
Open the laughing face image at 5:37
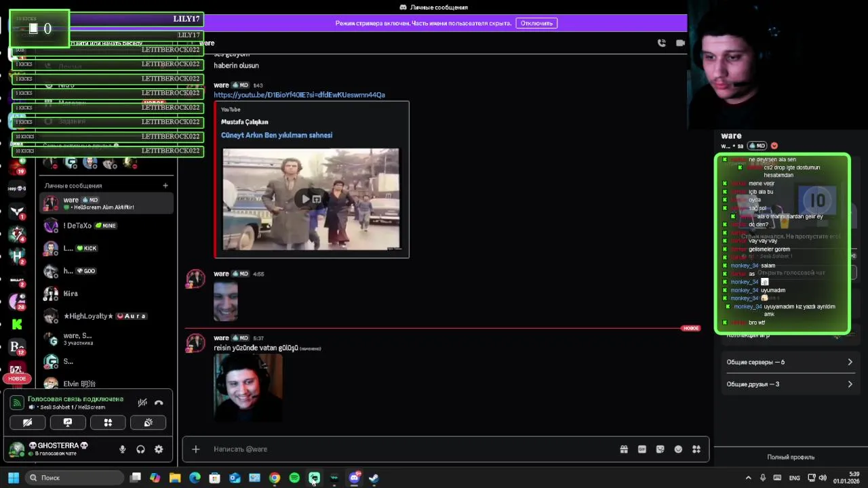pyautogui.click(x=248, y=387)
